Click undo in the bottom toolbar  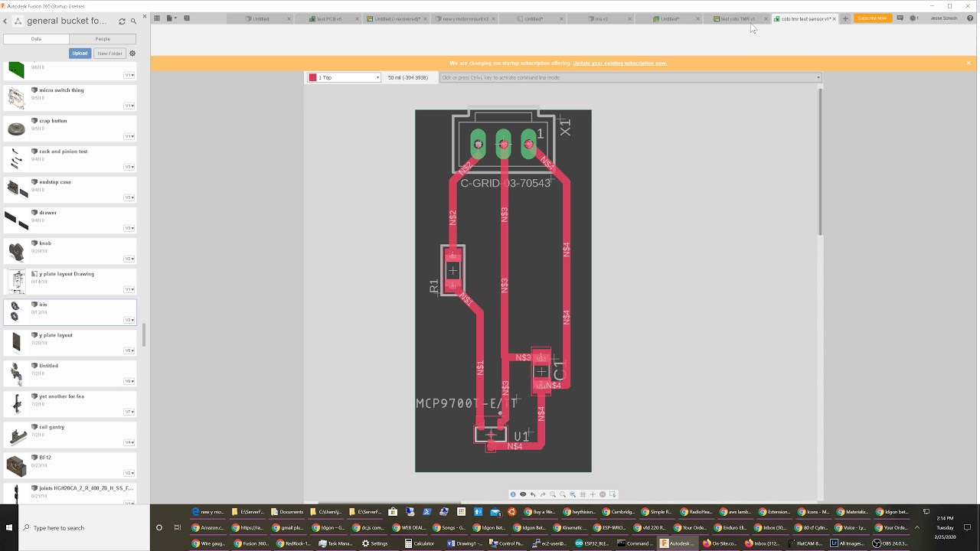(533, 494)
